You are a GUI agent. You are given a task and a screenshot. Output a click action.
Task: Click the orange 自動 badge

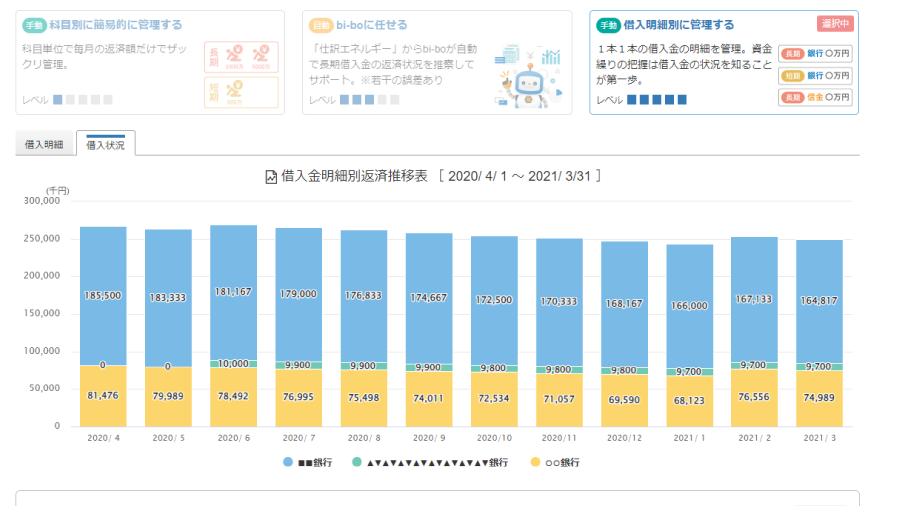[321, 25]
